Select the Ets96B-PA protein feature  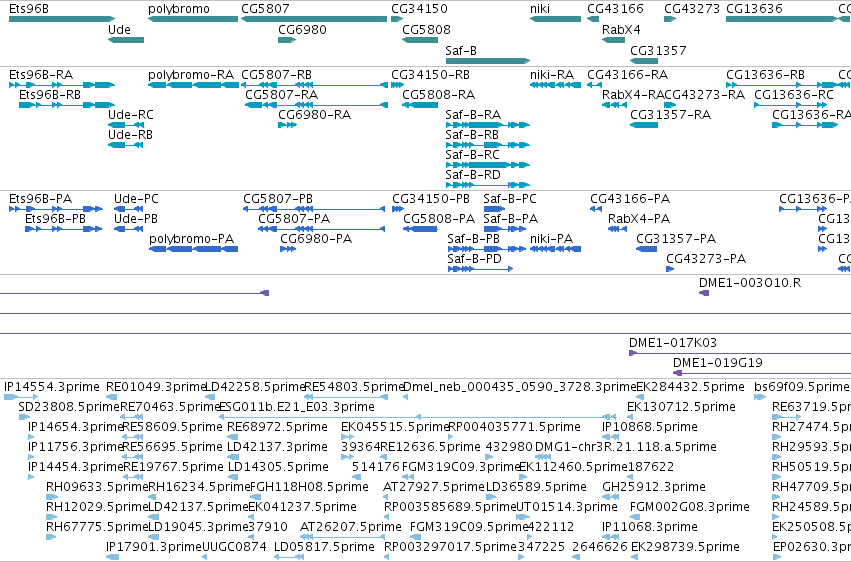tap(56, 209)
